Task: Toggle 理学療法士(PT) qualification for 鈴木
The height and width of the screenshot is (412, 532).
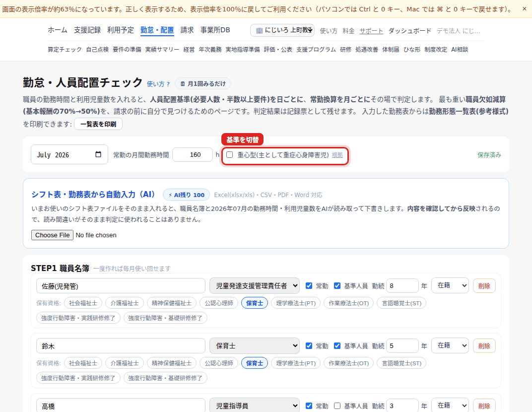Action: coord(296,363)
